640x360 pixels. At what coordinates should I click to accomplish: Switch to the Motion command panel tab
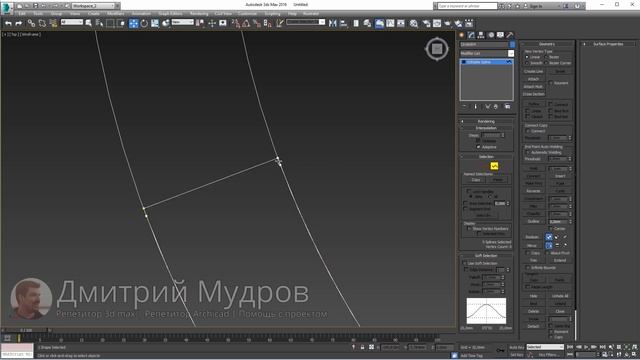pyautogui.click(x=491, y=35)
